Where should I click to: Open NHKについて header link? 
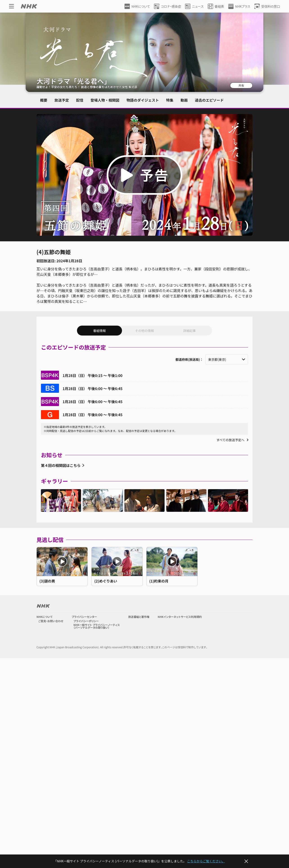137,6
